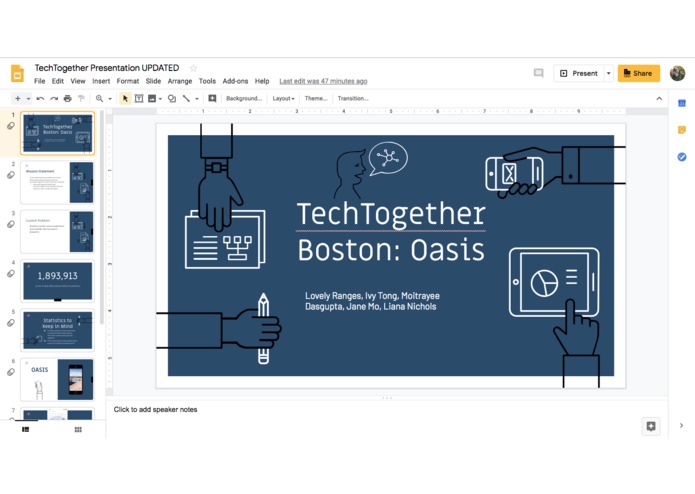Image resolution: width=695 pixels, height=494 pixels.
Task: Open Keep notes in side panel
Action: click(x=682, y=130)
